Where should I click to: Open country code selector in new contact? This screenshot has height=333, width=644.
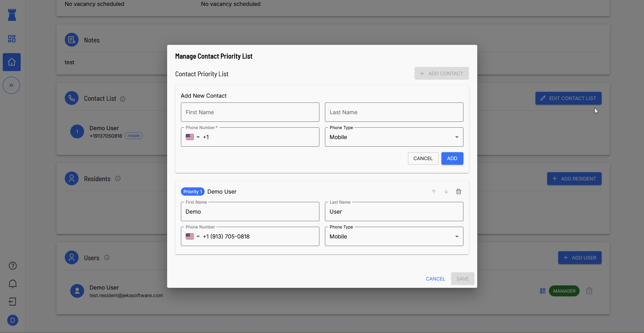(193, 137)
